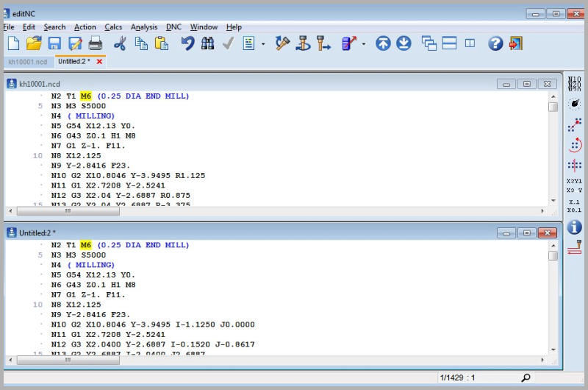This screenshot has height=390, width=588.
Task: Open the Window menu
Action: pyautogui.click(x=204, y=27)
